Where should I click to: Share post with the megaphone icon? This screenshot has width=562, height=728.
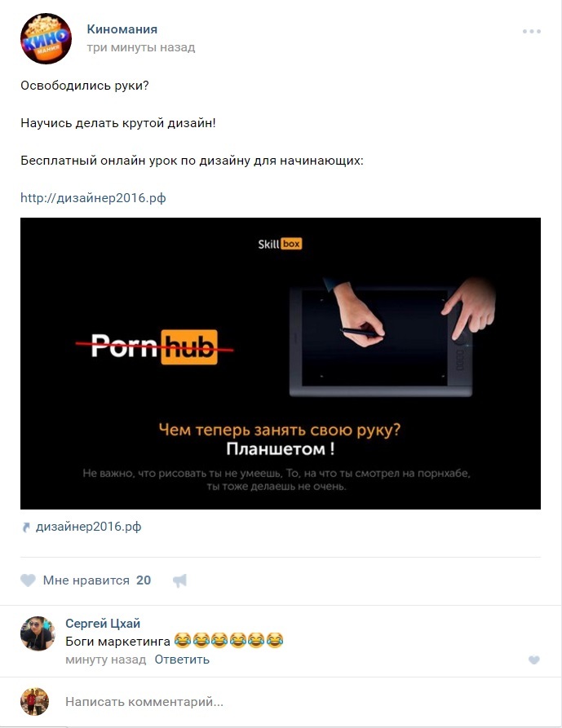click(179, 580)
